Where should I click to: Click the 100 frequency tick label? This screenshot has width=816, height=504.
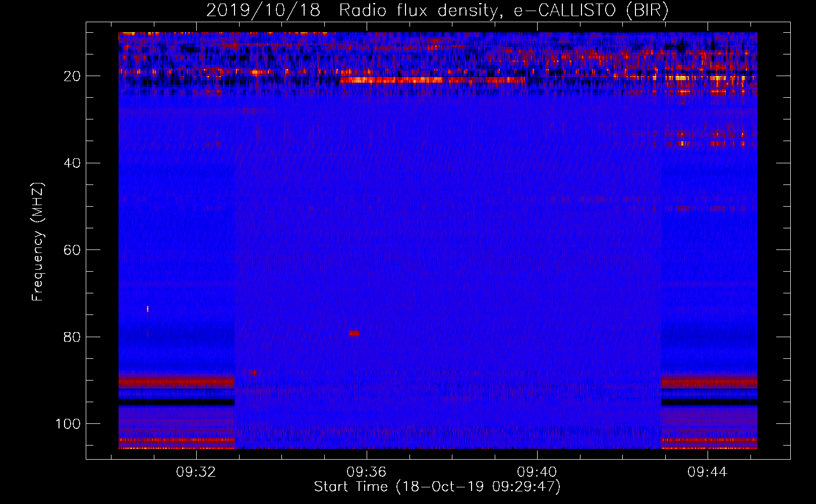(68, 424)
